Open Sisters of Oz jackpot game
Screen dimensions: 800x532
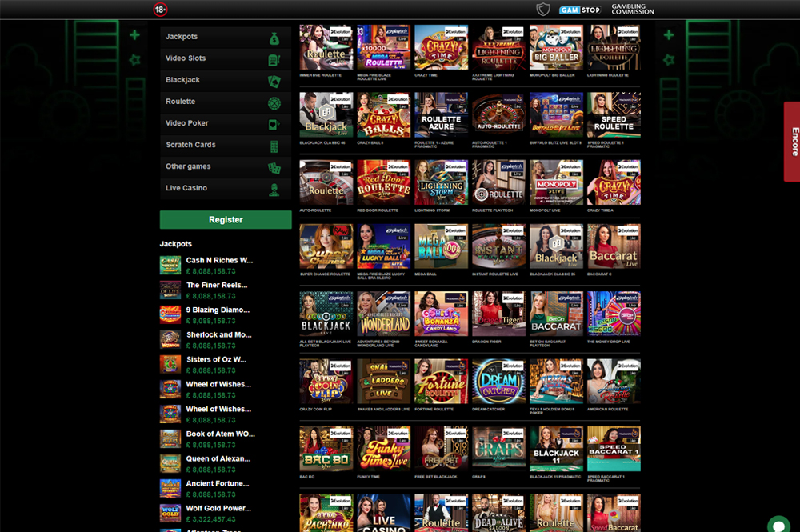[216, 359]
